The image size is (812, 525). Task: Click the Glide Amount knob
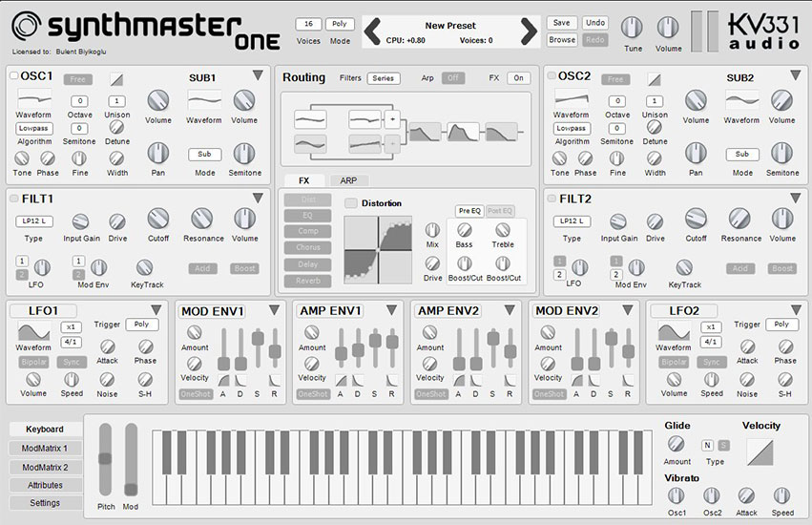[677, 444]
